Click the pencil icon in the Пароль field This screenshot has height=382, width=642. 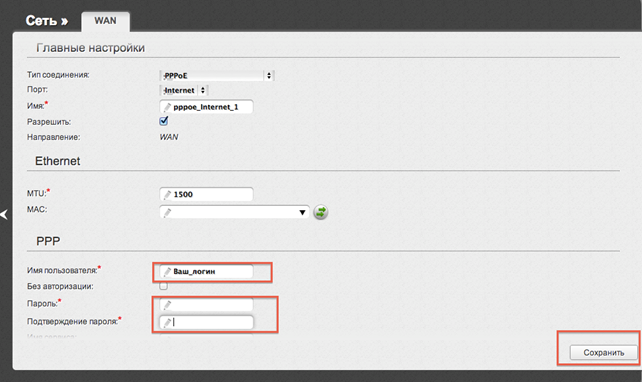click(x=167, y=305)
